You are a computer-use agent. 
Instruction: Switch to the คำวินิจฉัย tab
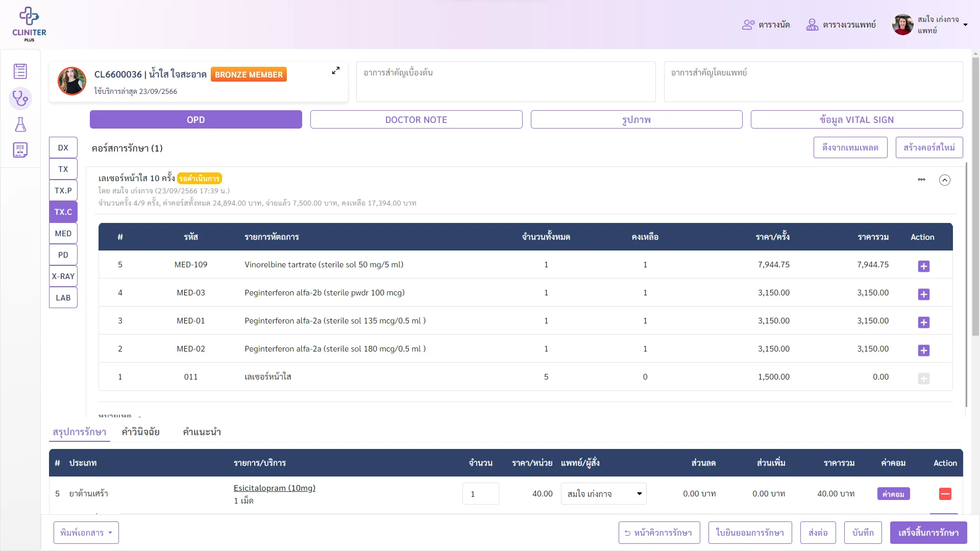[x=141, y=432]
